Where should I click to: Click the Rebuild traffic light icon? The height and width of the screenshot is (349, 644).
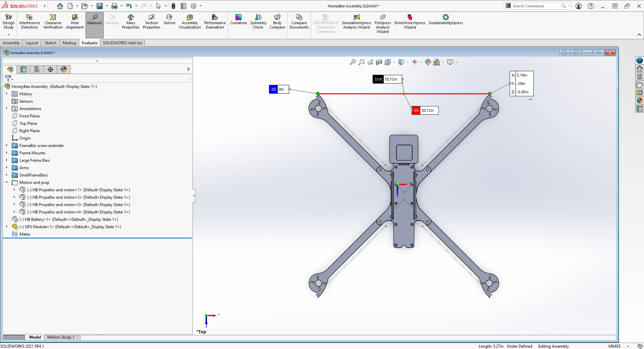173,6
